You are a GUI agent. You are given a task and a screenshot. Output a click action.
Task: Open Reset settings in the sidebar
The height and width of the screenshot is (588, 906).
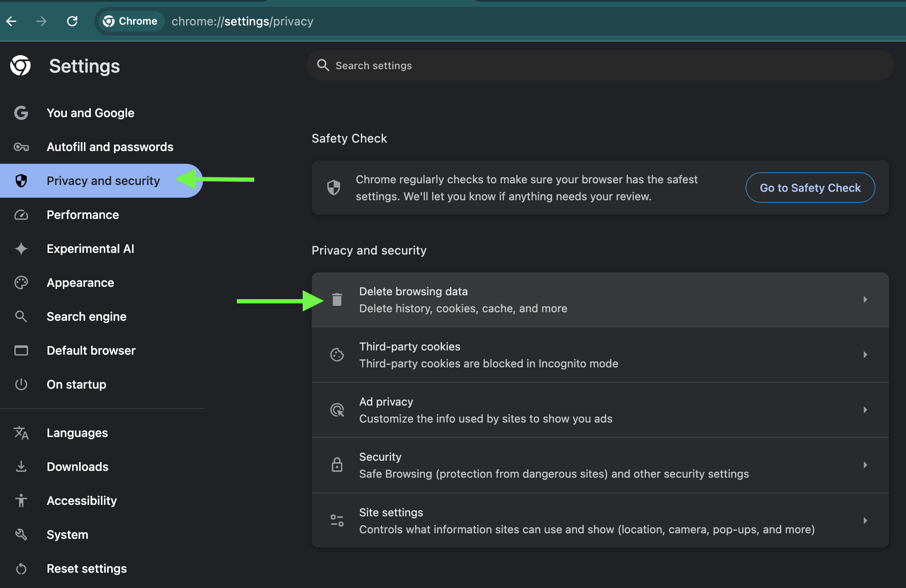coord(86,568)
